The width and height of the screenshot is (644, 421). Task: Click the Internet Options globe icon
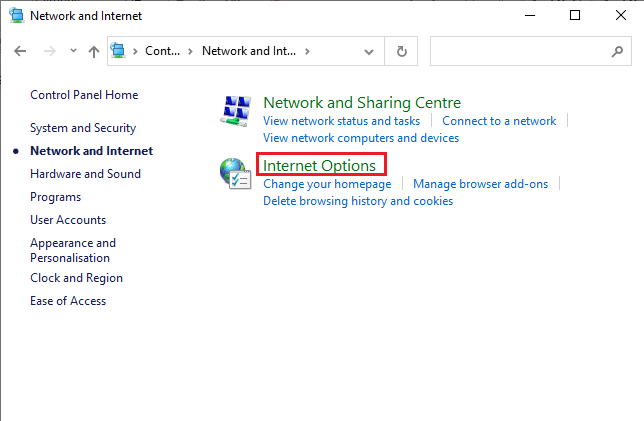pyautogui.click(x=235, y=174)
